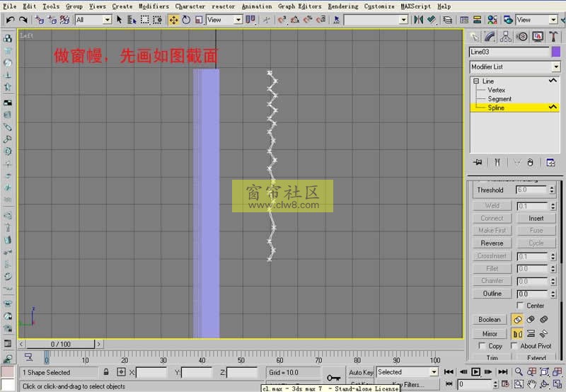Click the Undo arrow icon

click(10, 20)
